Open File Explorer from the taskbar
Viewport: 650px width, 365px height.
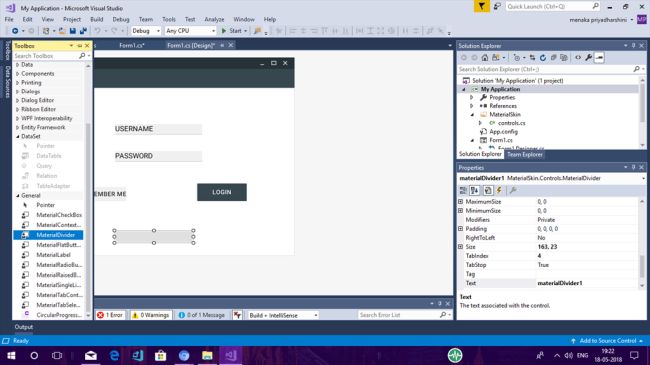[x=207, y=355]
